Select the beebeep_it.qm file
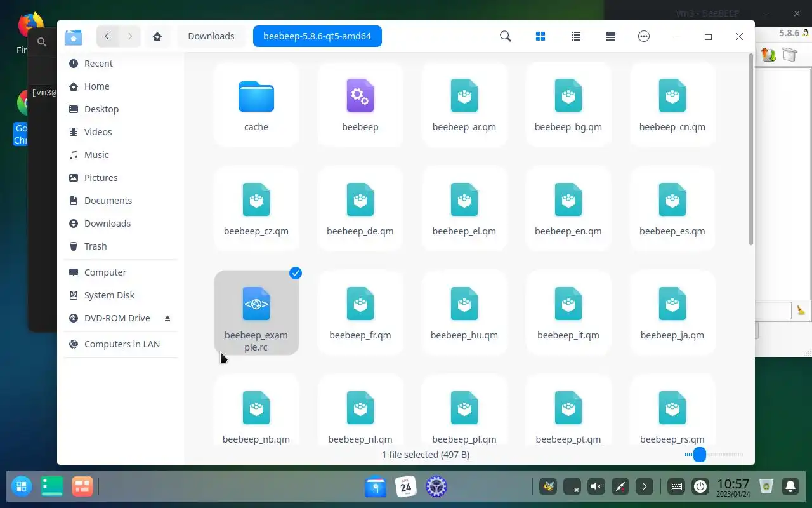The height and width of the screenshot is (508, 812). tap(568, 313)
